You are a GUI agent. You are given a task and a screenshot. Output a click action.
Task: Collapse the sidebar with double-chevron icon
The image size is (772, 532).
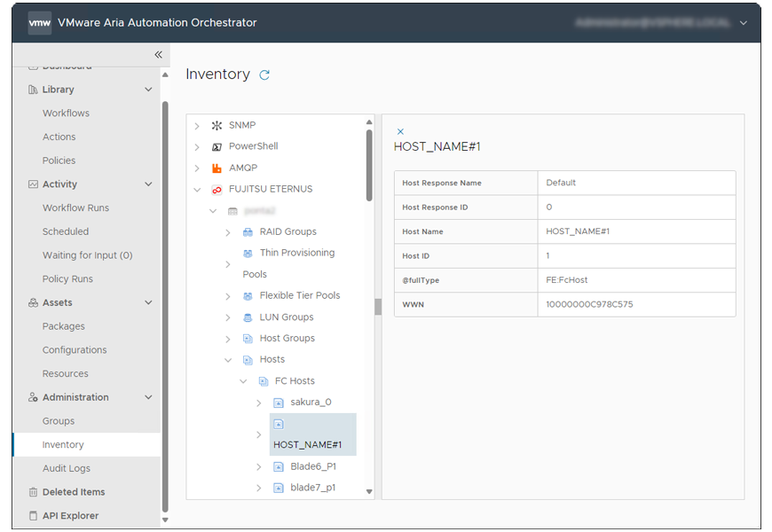pos(158,55)
